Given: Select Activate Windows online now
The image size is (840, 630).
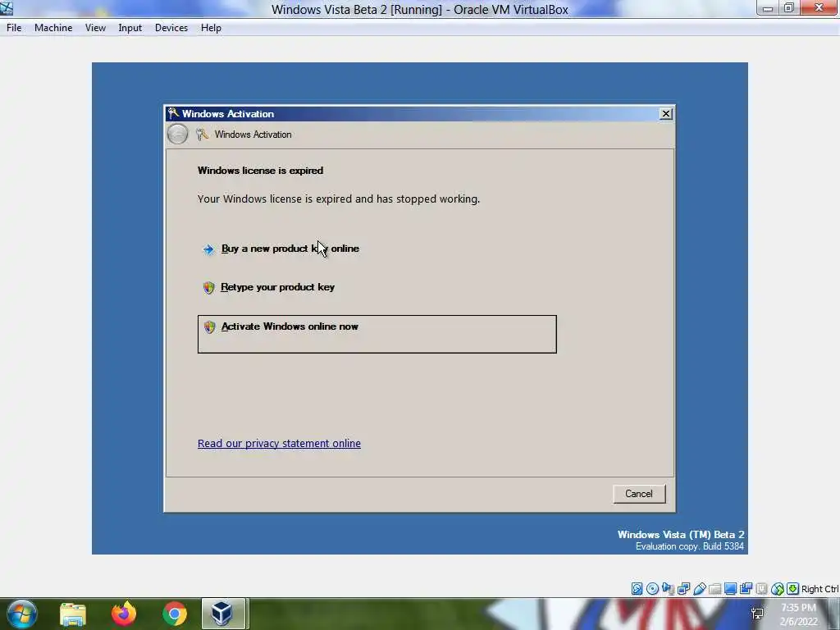Looking at the screenshot, I should pos(377,335).
